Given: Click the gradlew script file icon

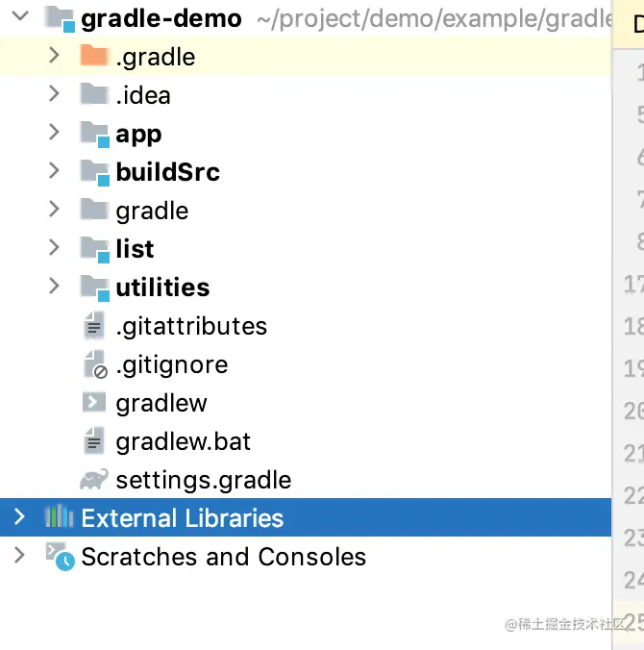Looking at the screenshot, I should point(94,403).
